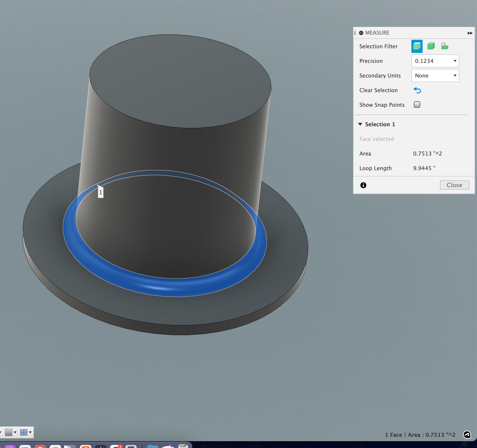Click the Close button in Measure dialog
477x448 pixels.
click(454, 185)
